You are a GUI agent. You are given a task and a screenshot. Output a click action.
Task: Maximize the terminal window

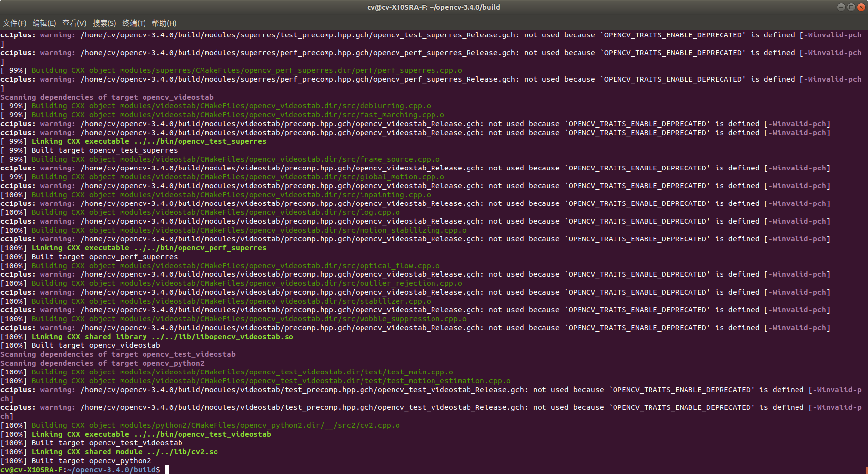(851, 7)
